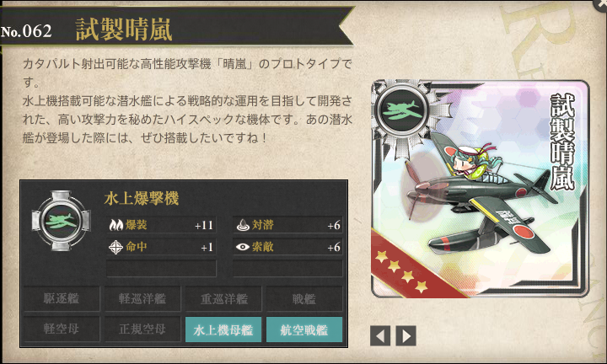Click the next equipment right arrow
Viewport: 607px width, 364px height.
(x=406, y=335)
